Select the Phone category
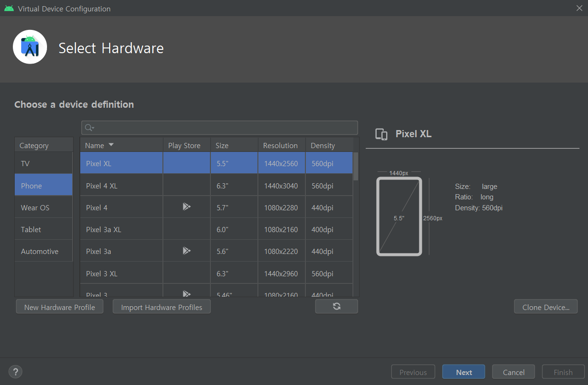This screenshot has width=588, height=385. (44, 186)
